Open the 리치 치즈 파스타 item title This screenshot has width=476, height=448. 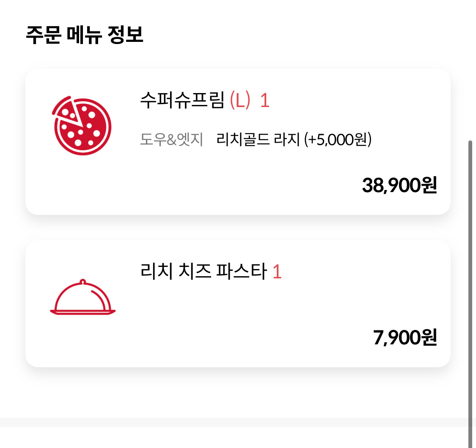[x=204, y=271]
